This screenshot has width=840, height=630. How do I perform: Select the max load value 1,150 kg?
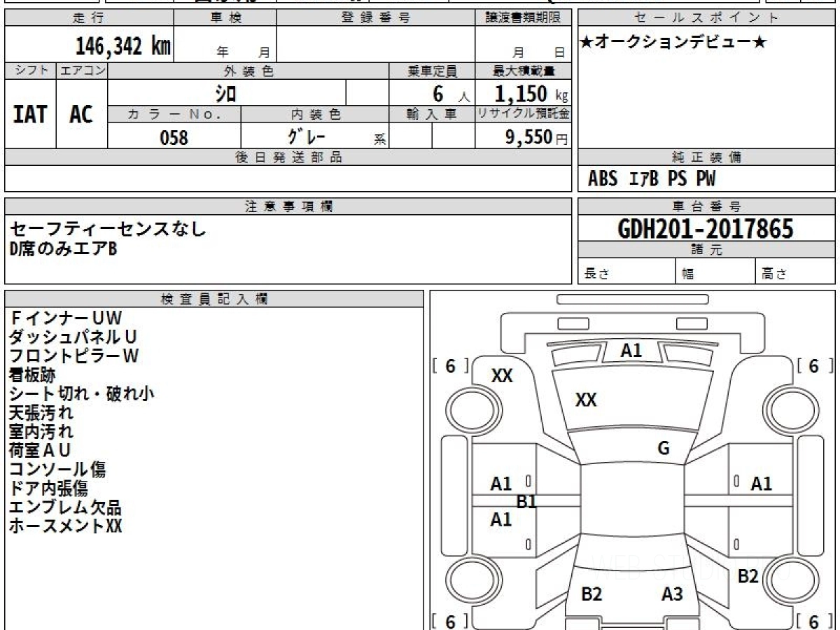click(x=531, y=94)
